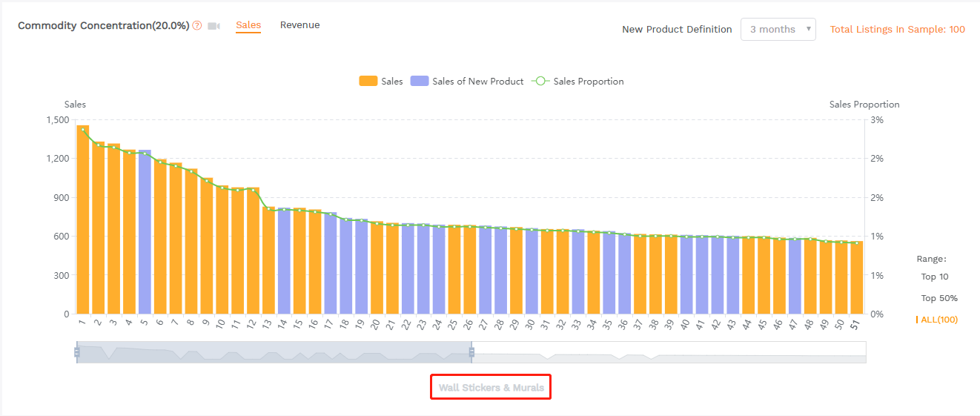Click the video camera tutorial icon
This screenshot has height=416, width=980.
click(213, 26)
